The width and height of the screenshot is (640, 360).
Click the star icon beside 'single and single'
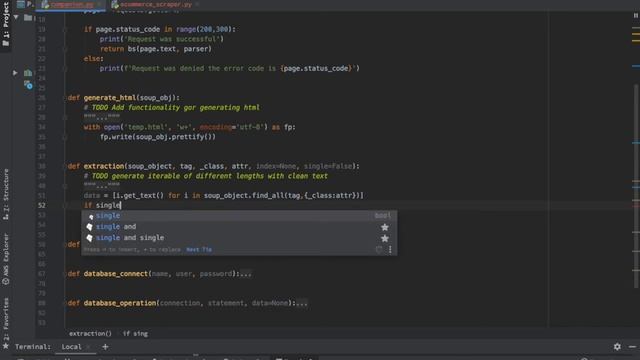(384, 238)
